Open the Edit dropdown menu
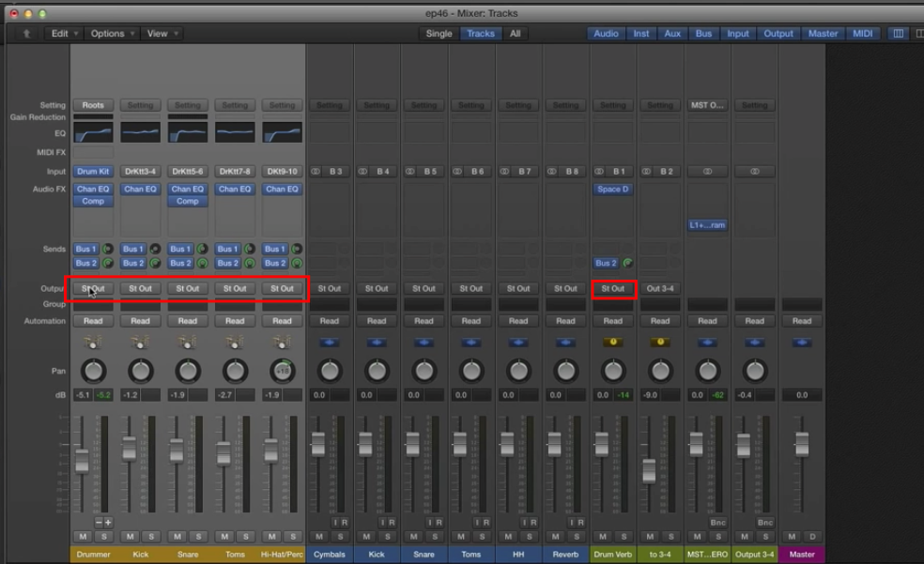The height and width of the screenshot is (564, 924). [x=64, y=34]
